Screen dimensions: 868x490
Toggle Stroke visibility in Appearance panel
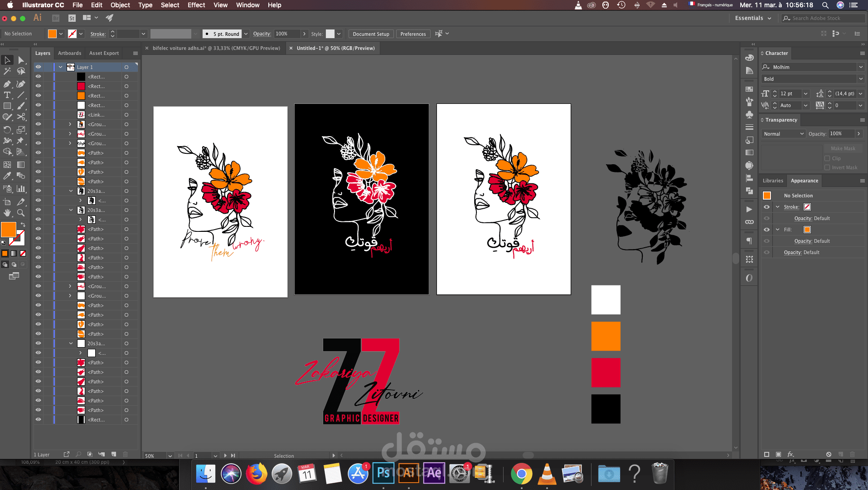tap(766, 207)
